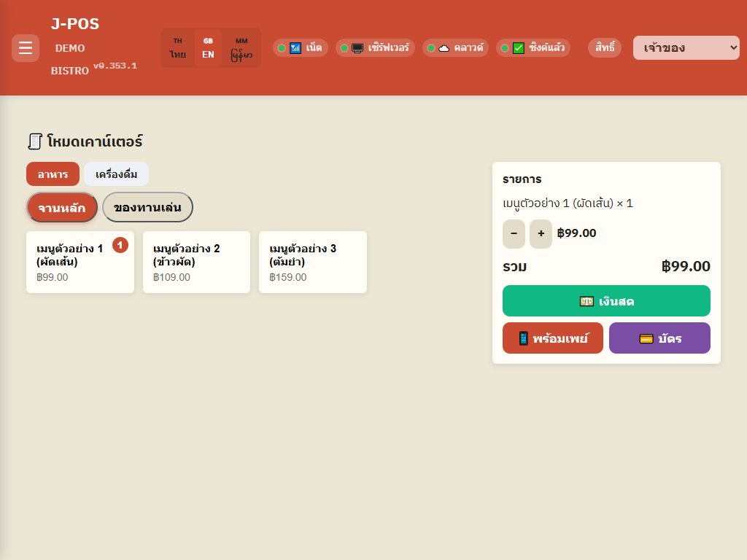The image size is (747, 560).
Task: Pay with เงินสด (cash)
Action: 606,301
